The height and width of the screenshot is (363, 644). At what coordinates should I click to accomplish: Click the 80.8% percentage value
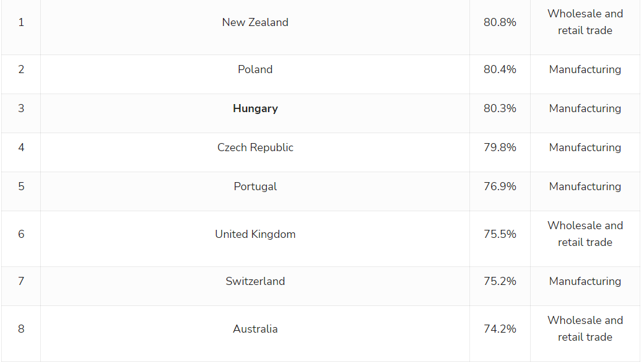click(500, 22)
